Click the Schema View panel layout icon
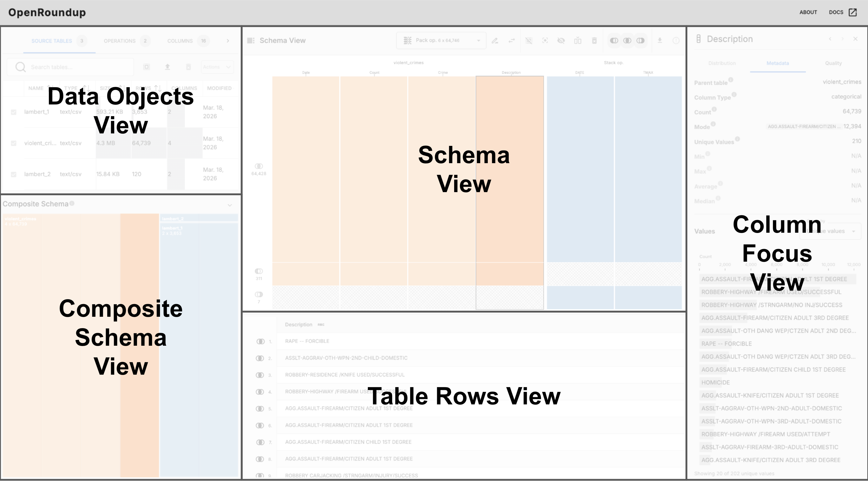 pos(251,40)
